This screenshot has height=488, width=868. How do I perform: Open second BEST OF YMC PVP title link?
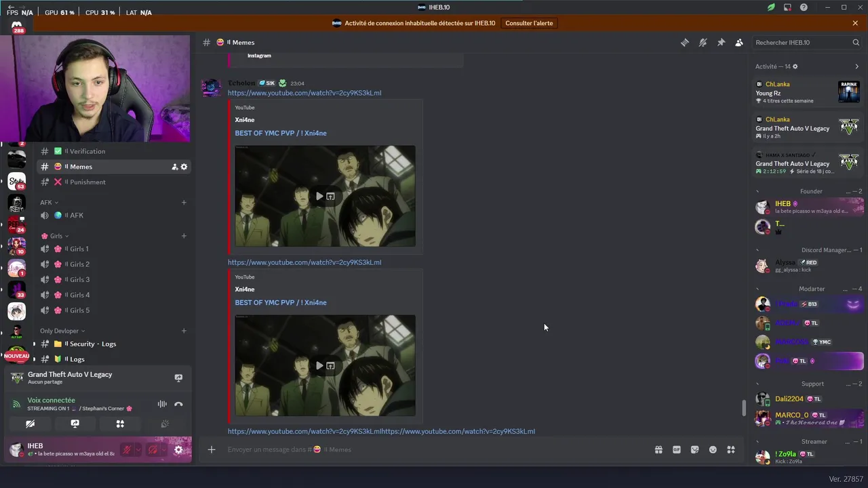pyautogui.click(x=281, y=302)
